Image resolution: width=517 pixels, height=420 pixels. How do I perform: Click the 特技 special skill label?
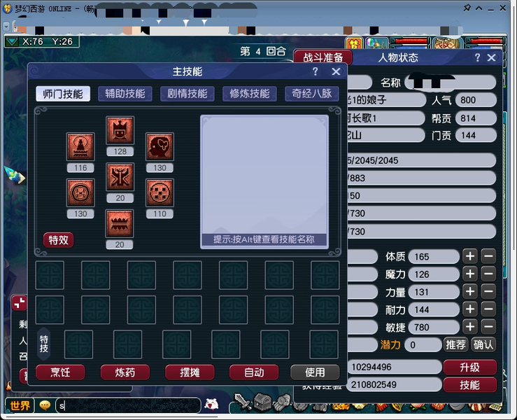point(44,344)
